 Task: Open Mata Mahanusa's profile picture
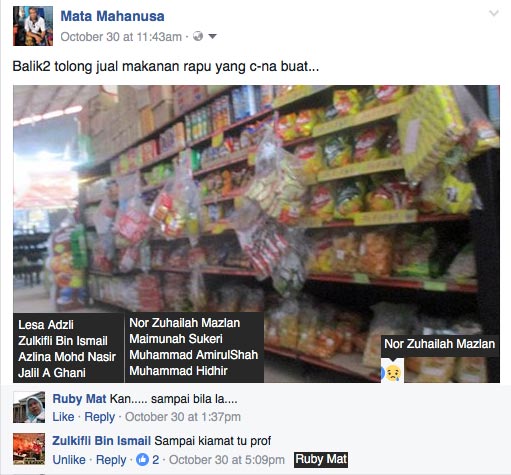click(33, 26)
